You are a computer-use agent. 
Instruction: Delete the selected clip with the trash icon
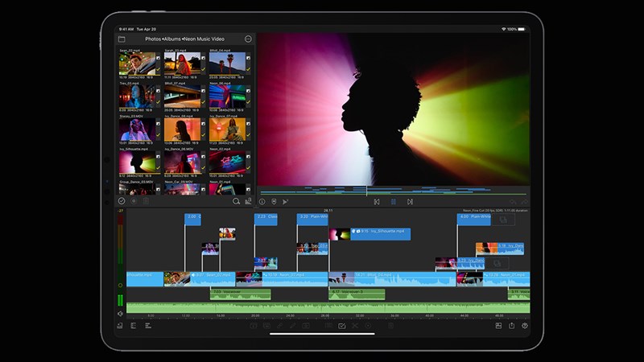[391, 326]
